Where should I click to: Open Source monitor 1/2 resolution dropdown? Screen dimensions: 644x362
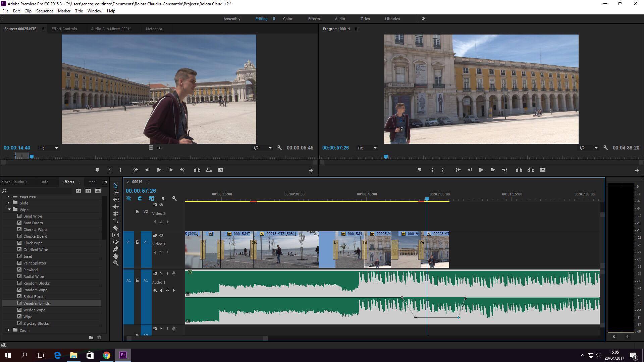tap(262, 148)
